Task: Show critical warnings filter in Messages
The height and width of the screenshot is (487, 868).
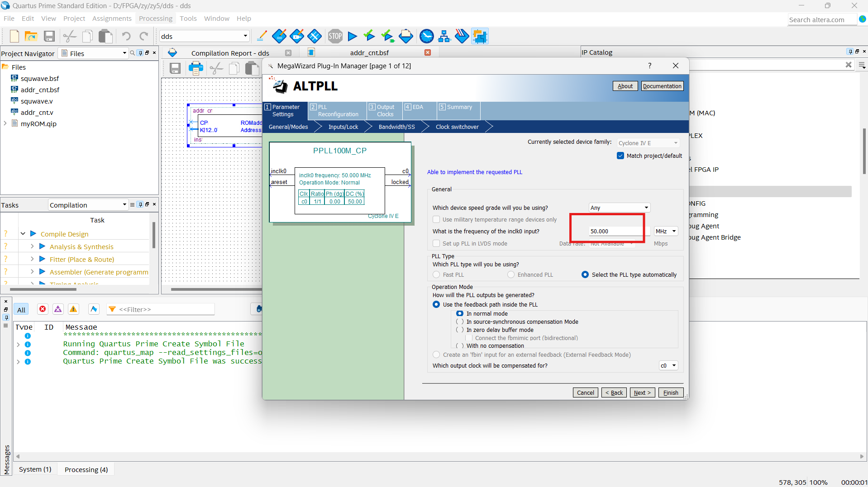Action: pos(58,309)
